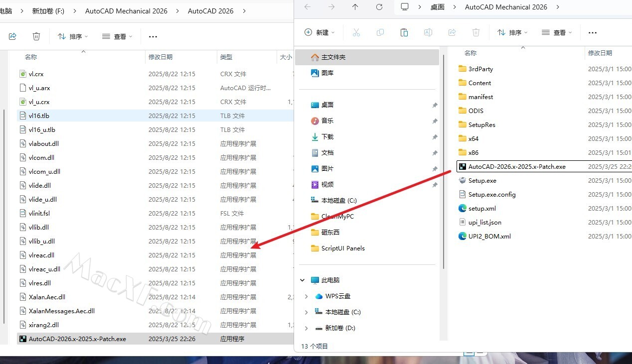Click the Share icon in the left window toolbar
This screenshot has width=632, height=364.
tap(13, 36)
